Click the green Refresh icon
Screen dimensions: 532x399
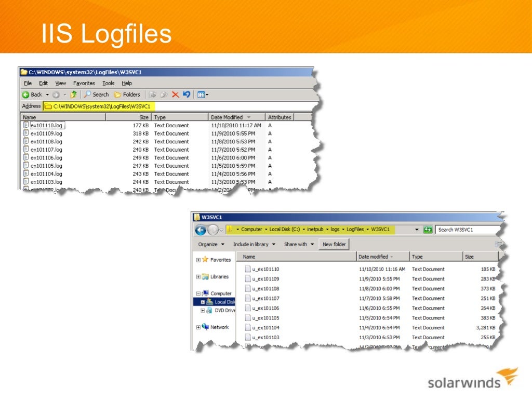(x=428, y=230)
